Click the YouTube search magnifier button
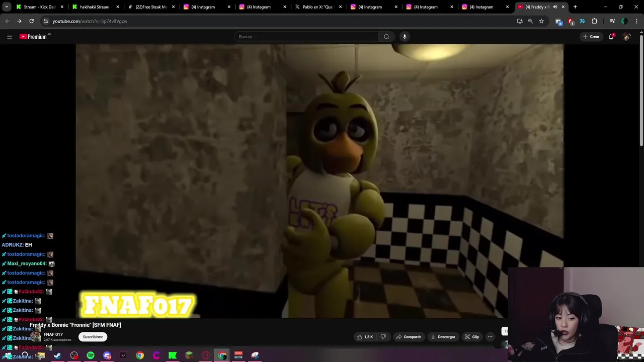Viewport: 644px width, 362px height. pos(386,37)
